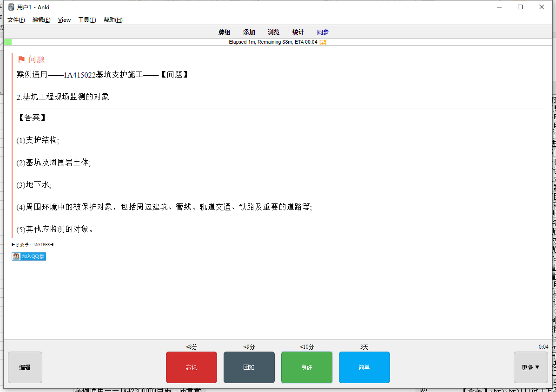Click the red flag icon beside 问题
Viewport: 556px width, 392px height.
(21, 59)
